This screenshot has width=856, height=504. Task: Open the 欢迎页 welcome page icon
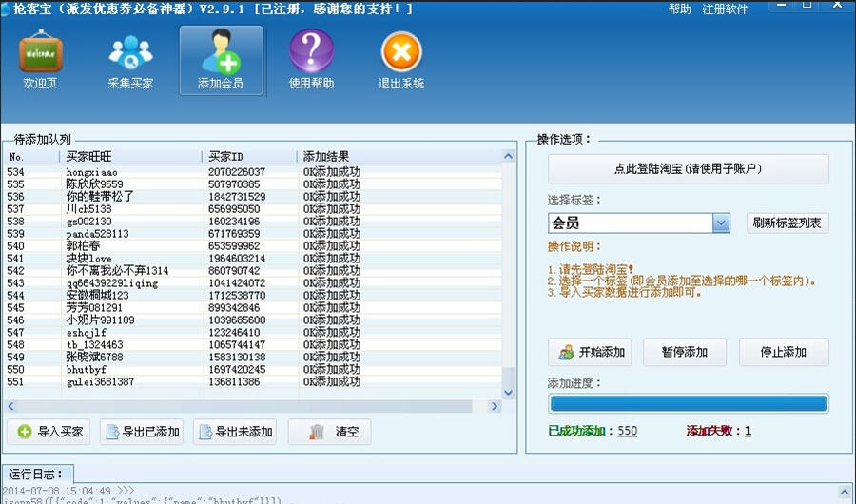40,59
